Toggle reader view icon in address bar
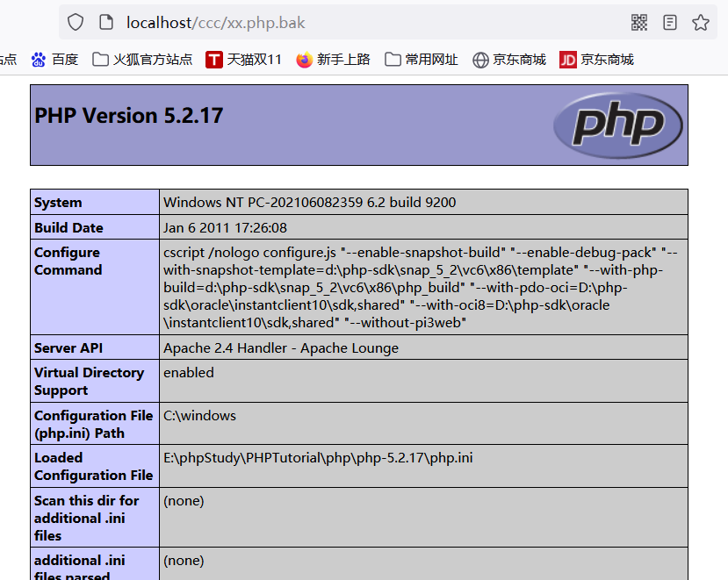The image size is (728, 580). (669, 22)
